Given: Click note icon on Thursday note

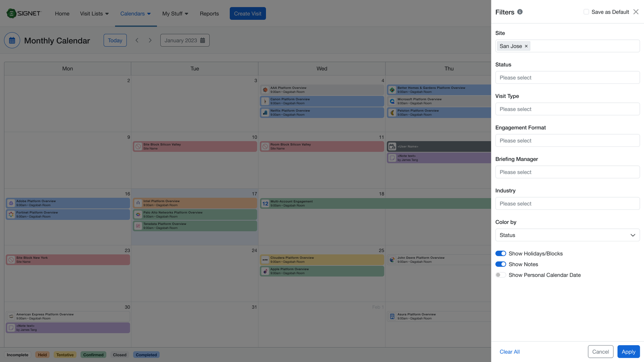Looking at the screenshot, I should point(392,158).
